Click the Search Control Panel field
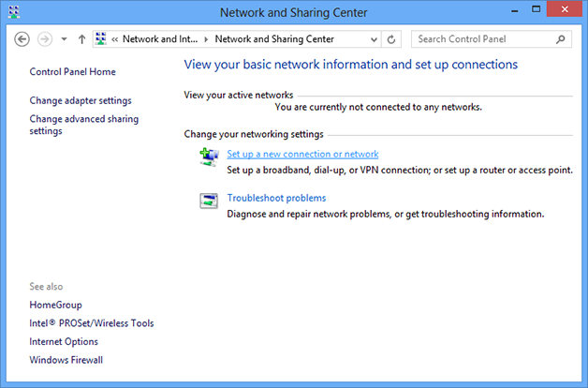 482,39
